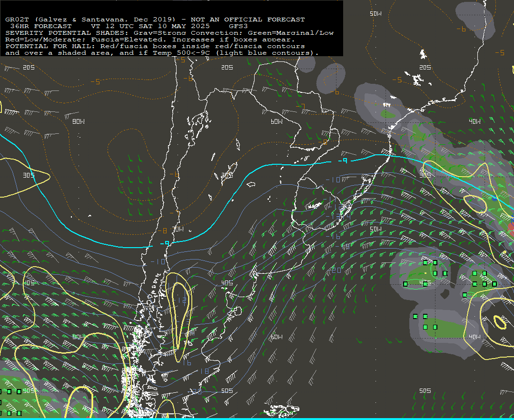Click the "Red=Low/Moderate" legend text
This screenshot has height=420, width=514.
coord(44,40)
